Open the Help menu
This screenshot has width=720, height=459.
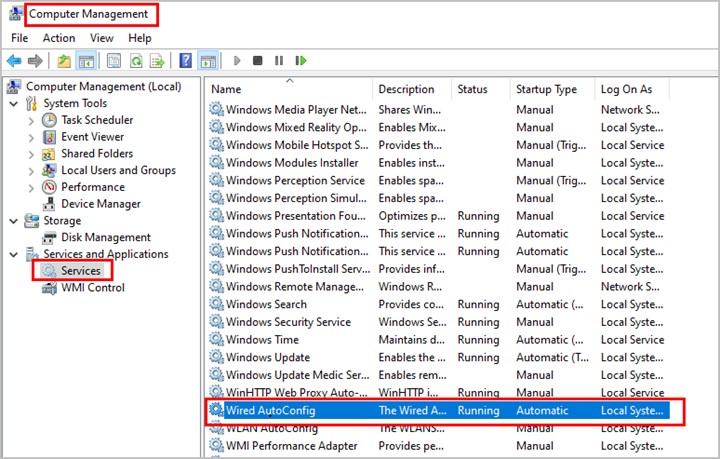coord(140,38)
